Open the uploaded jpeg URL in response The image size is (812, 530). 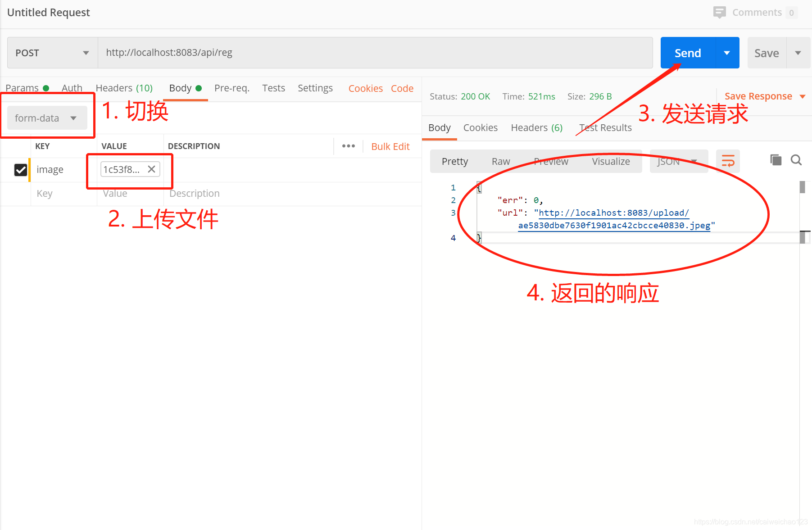614,219
